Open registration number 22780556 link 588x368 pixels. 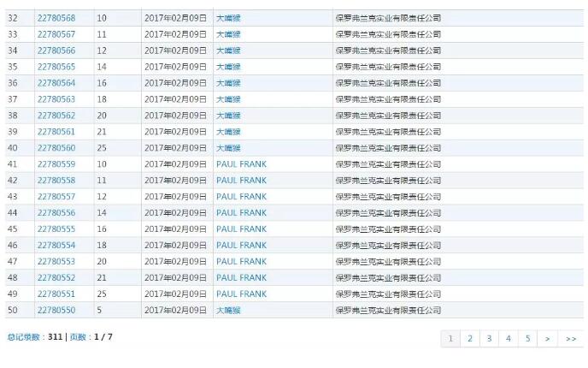coord(56,212)
